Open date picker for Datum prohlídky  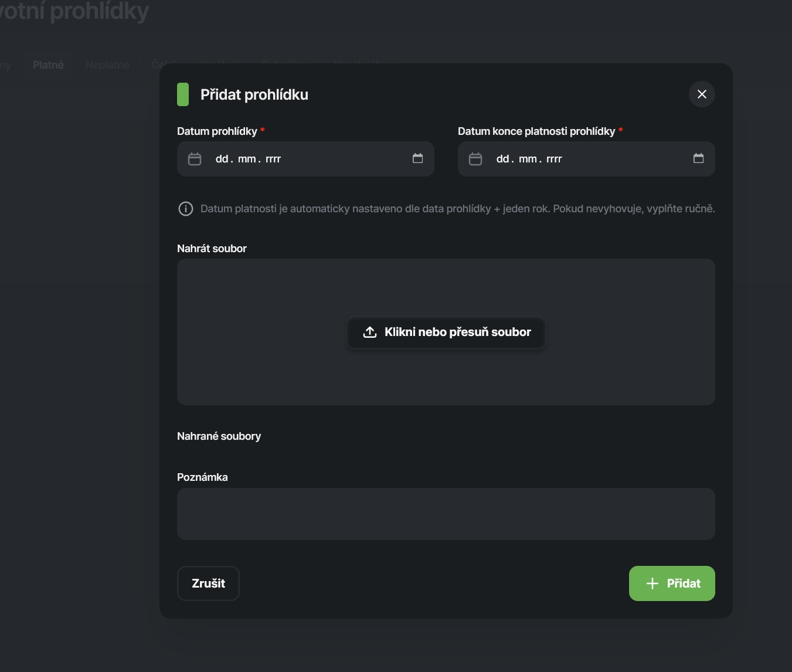417,158
